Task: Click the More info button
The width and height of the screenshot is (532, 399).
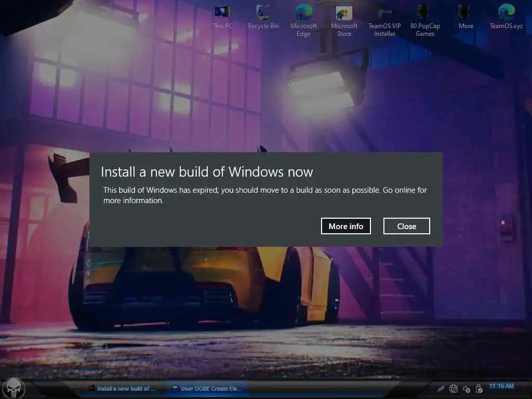Action: pos(345,226)
